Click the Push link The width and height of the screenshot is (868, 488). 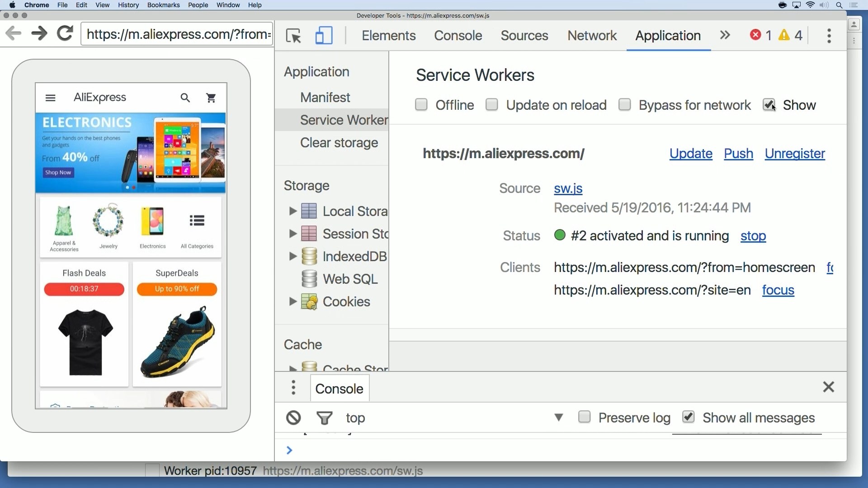pos(739,154)
